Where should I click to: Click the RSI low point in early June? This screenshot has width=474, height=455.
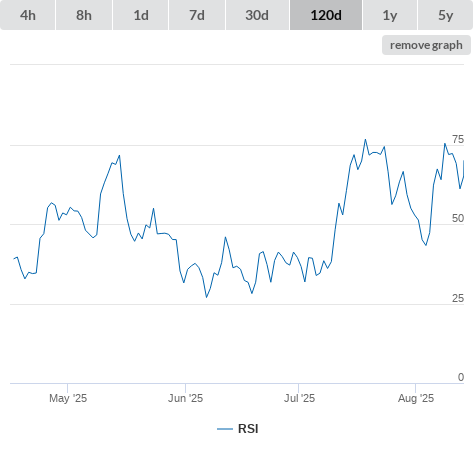[206, 297]
